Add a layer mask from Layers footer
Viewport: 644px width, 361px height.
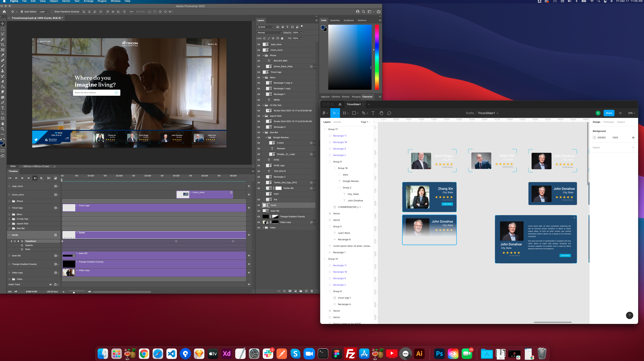(x=290, y=291)
